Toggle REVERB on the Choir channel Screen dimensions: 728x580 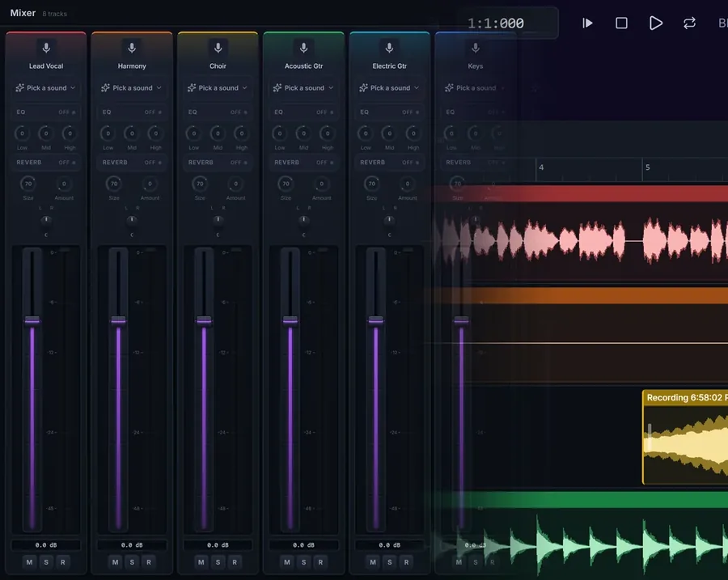pos(239,162)
